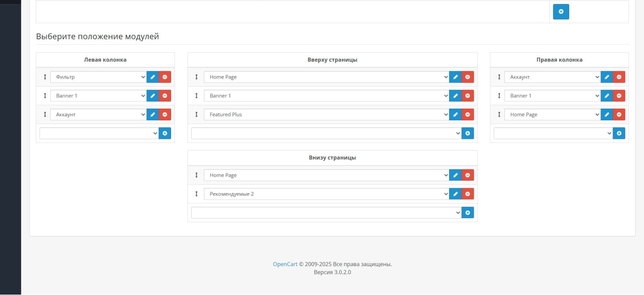
Task: Click the Вверху страницы header
Action: pos(332,60)
